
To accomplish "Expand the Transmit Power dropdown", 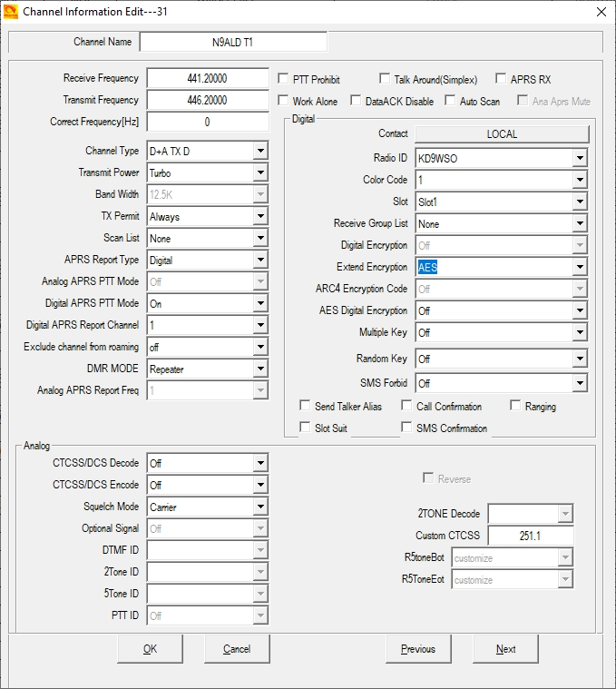I will coord(260,172).
